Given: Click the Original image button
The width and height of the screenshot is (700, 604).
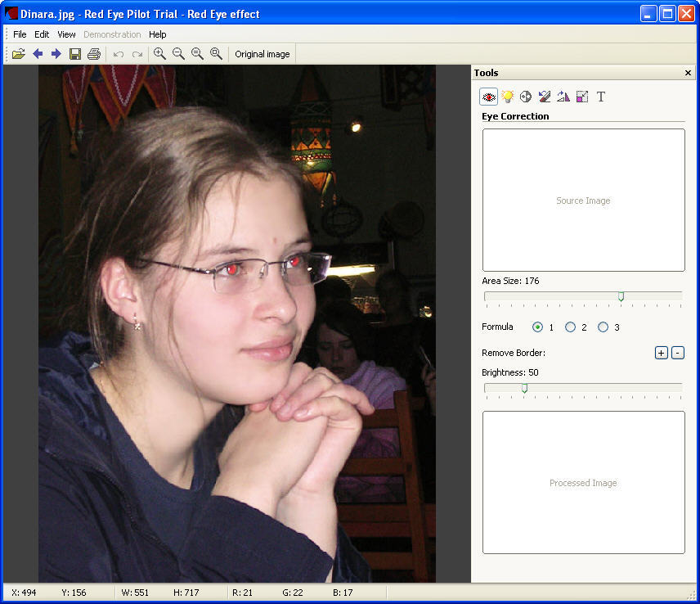Looking at the screenshot, I should tap(262, 54).
